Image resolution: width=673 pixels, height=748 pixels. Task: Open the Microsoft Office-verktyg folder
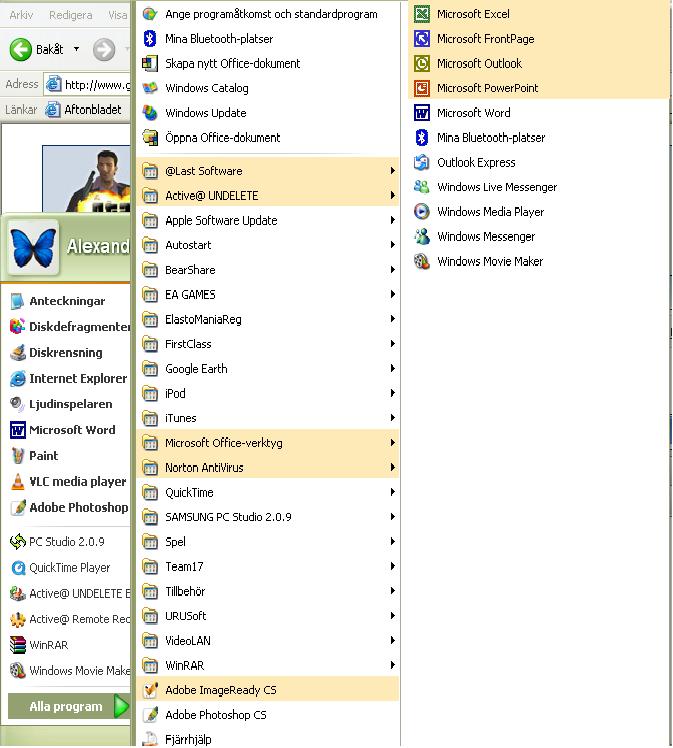point(268,443)
